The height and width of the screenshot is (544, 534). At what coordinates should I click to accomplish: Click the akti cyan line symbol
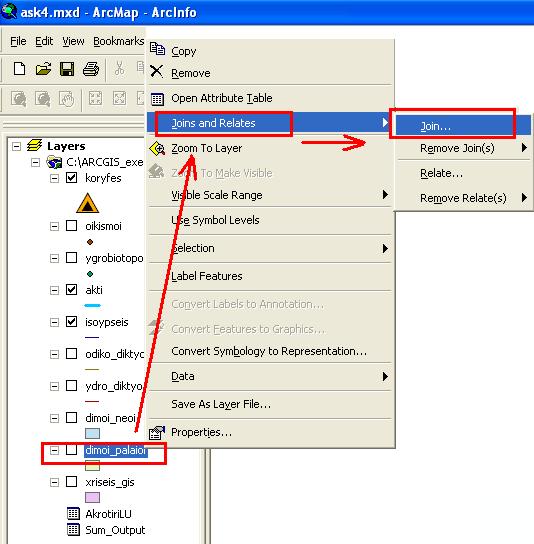pos(92,306)
